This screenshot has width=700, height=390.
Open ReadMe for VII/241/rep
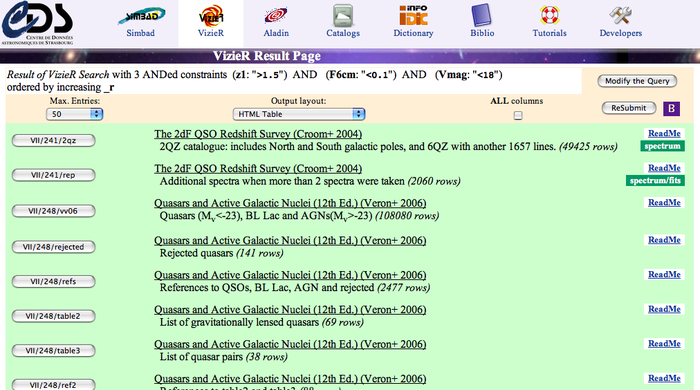[x=664, y=168]
